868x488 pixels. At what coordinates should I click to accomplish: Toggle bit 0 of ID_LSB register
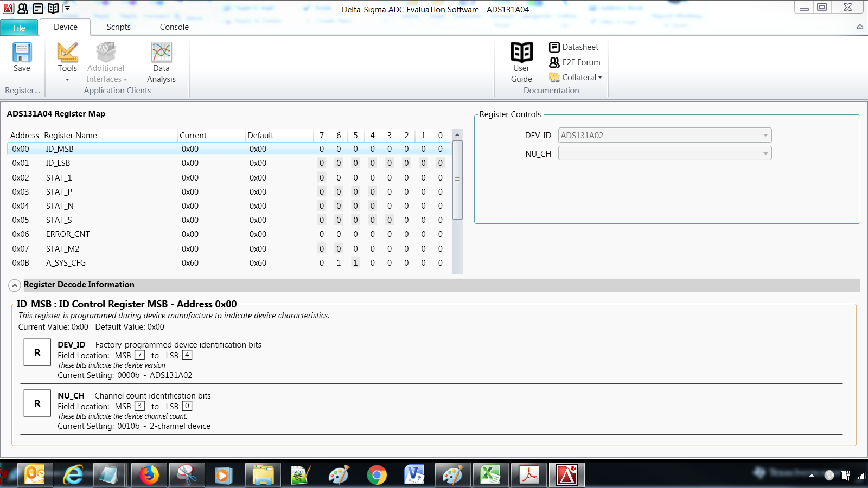pos(441,163)
